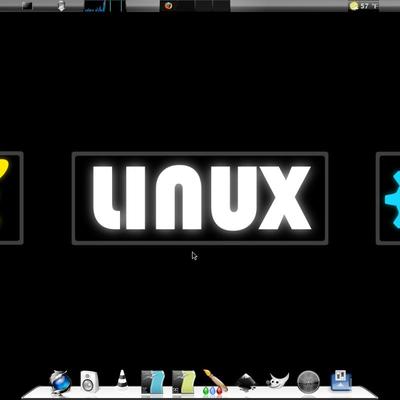Click the download arrow icon in top panel

point(61,6)
